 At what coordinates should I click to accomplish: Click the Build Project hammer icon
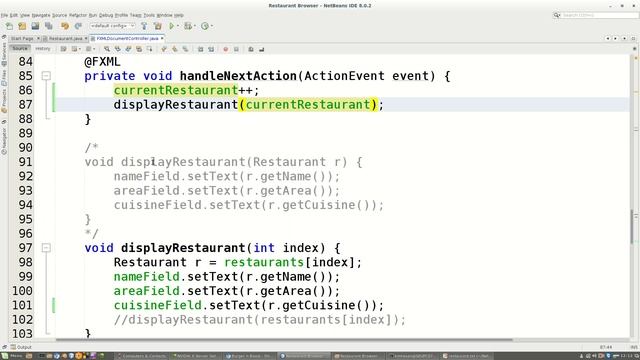click(x=144, y=26)
